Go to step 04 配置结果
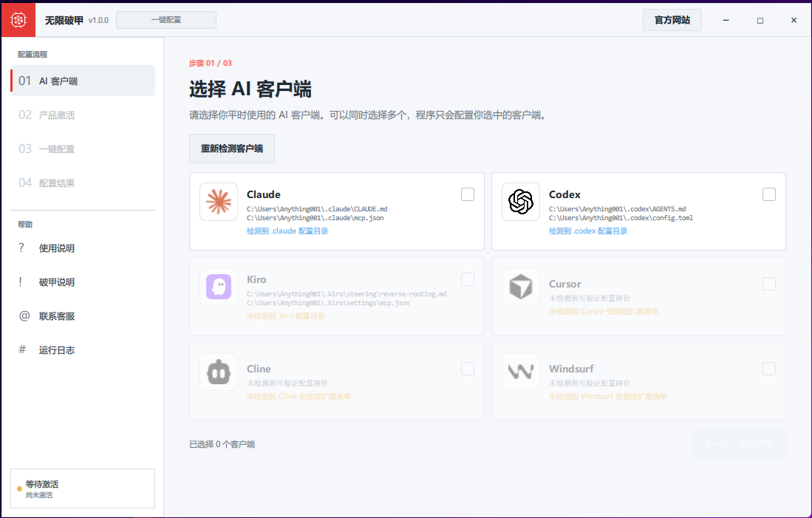This screenshot has height=518, width=812. (83, 183)
